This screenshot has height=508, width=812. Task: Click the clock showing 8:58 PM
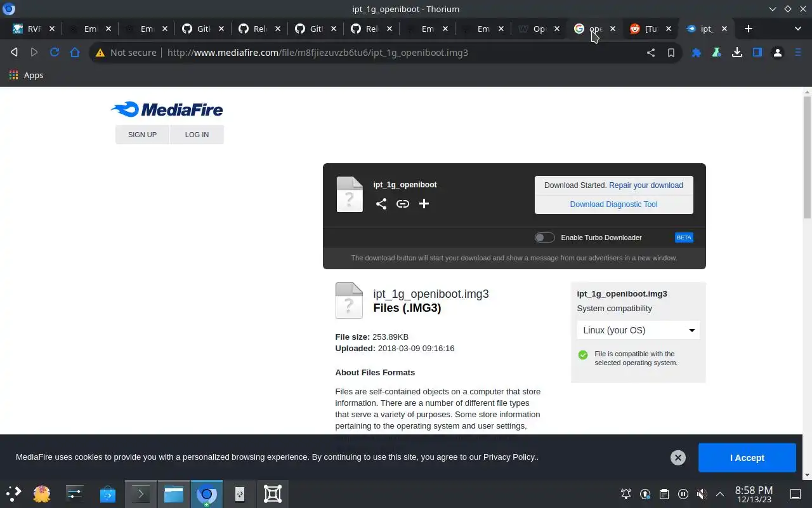754,493
